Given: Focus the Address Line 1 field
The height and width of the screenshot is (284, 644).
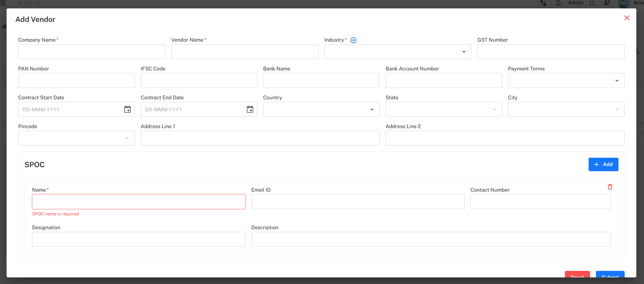Looking at the screenshot, I should pos(260,138).
